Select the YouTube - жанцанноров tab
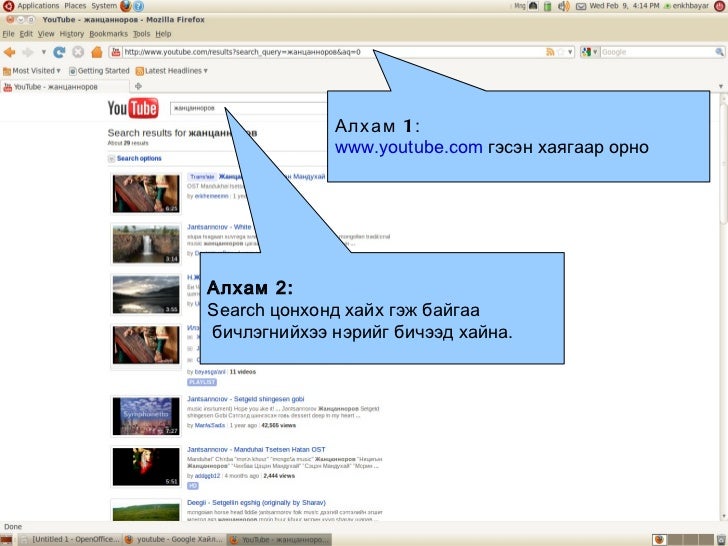 (x=65, y=87)
